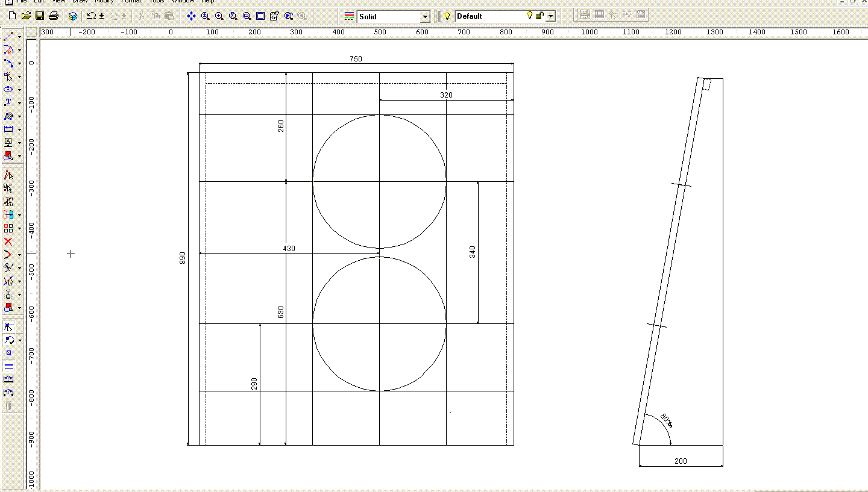Expand the Fillet tool flyout arrow
The width and height of the screenshot is (868, 492).
(19, 255)
